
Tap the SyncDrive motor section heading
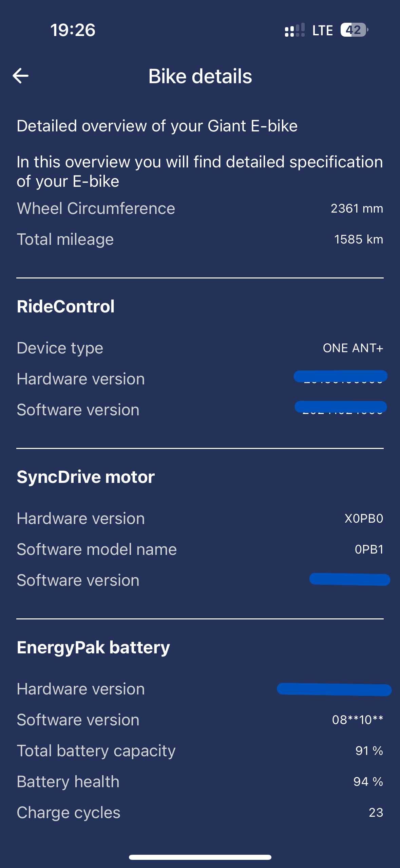tap(85, 477)
